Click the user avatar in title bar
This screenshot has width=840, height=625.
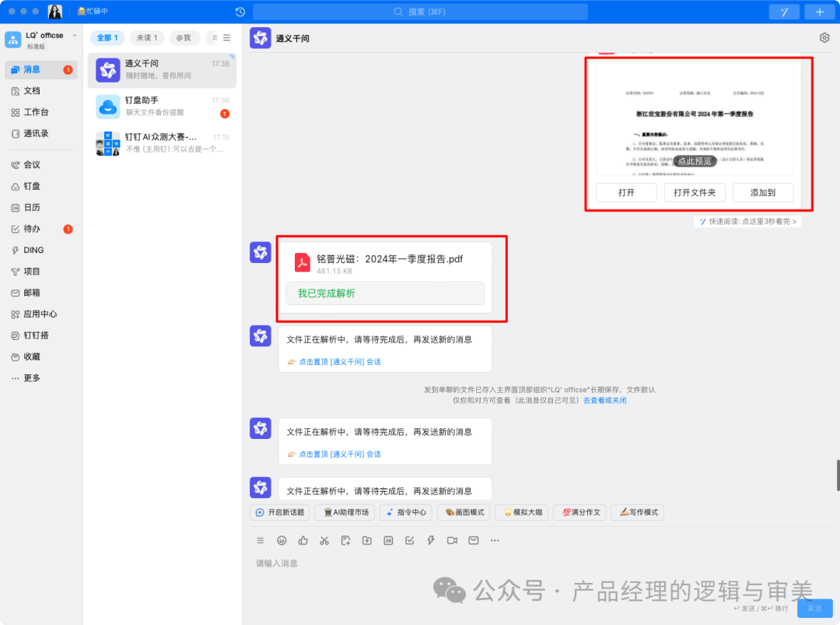click(54, 11)
